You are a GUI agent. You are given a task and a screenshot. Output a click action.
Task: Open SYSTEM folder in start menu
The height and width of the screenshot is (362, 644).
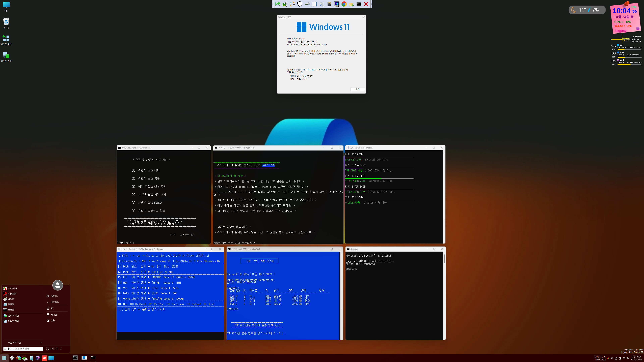click(52, 296)
